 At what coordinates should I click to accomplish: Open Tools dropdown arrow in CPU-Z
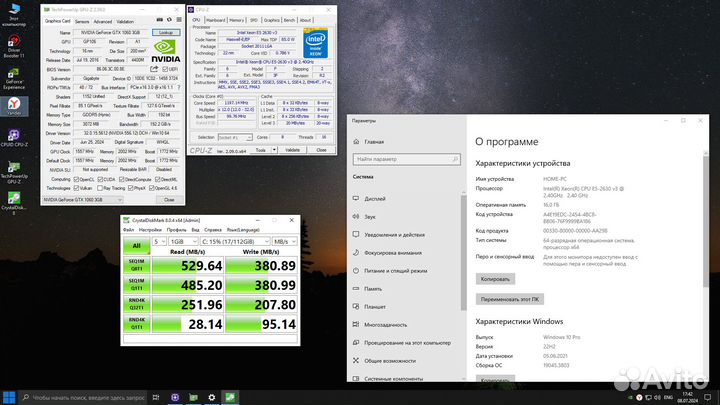point(274,150)
